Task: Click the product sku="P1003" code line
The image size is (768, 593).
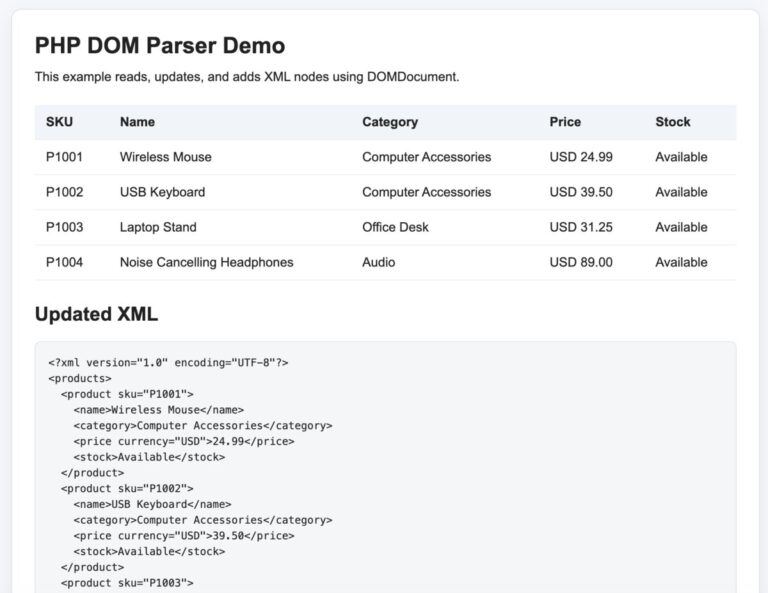Action: click(x=127, y=583)
